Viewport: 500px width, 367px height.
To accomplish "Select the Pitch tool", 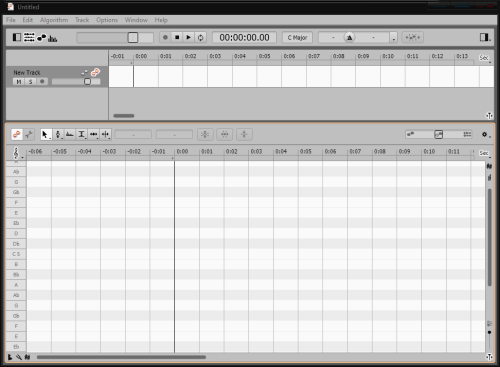I will 58,134.
